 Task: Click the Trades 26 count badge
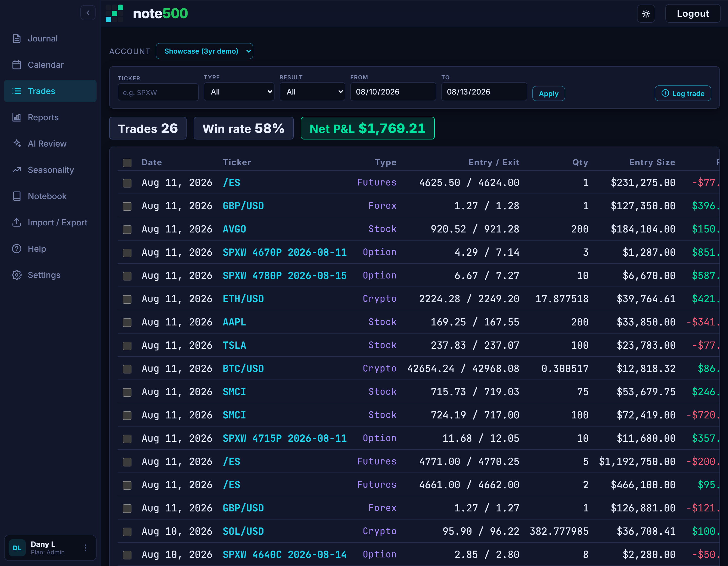click(x=148, y=128)
